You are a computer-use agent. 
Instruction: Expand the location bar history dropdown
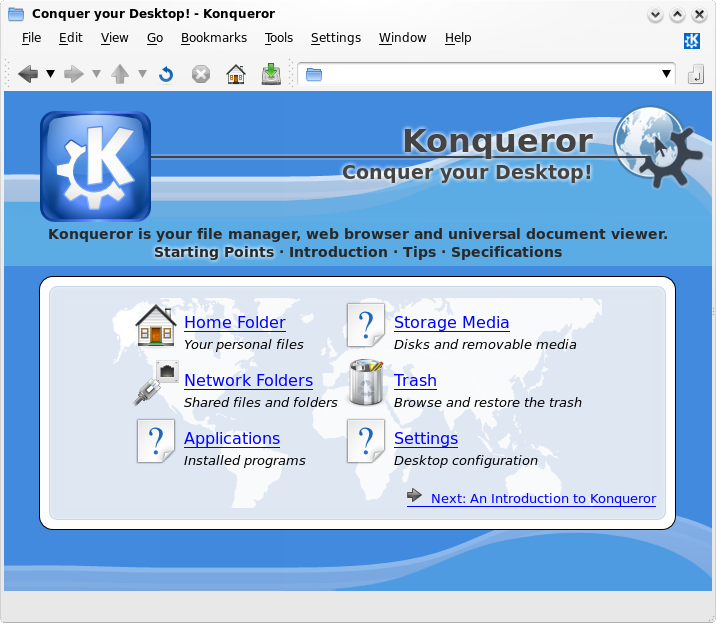pyautogui.click(x=666, y=74)
